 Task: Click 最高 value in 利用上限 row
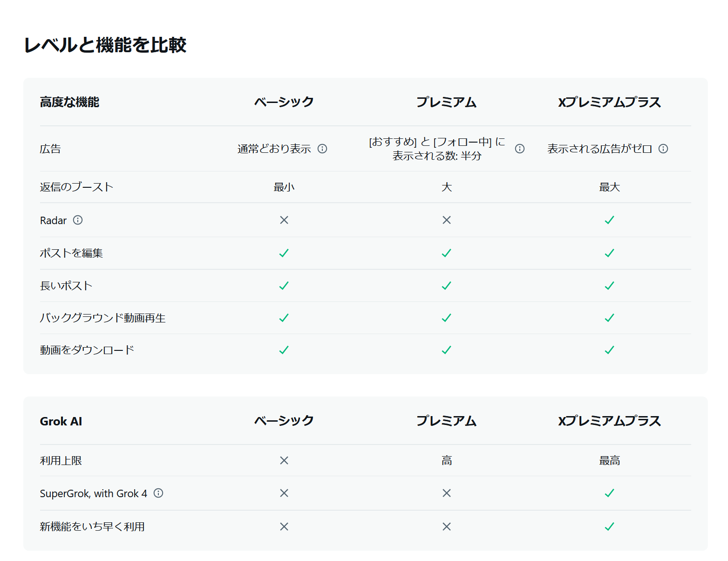pyautogui.click(x=609, y=461)
